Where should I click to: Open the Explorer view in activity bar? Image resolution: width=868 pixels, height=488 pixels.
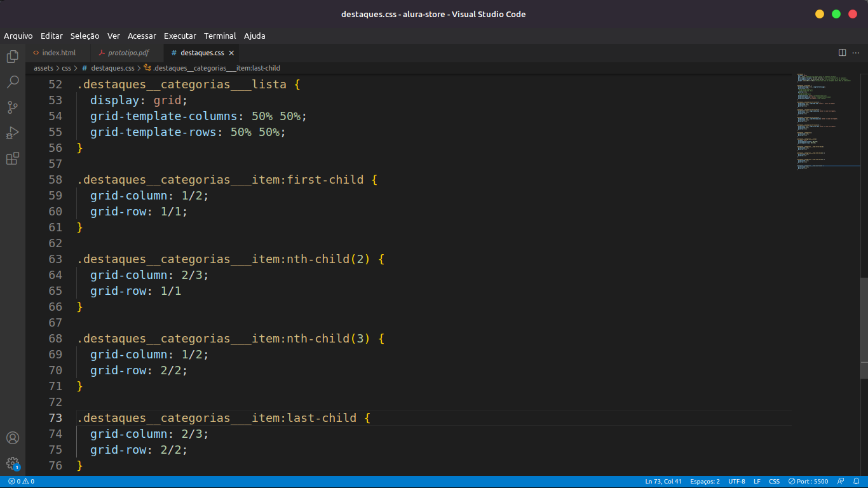click(12, 57)
